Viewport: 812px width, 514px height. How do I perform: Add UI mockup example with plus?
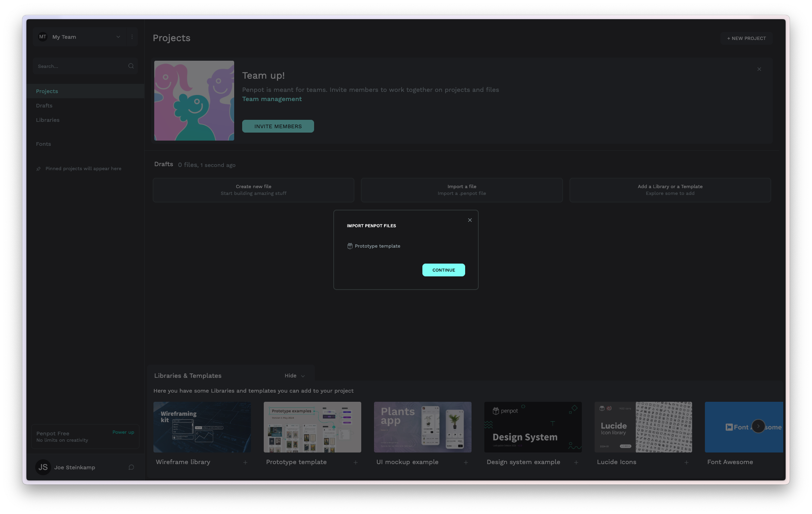tap(466, 462)
